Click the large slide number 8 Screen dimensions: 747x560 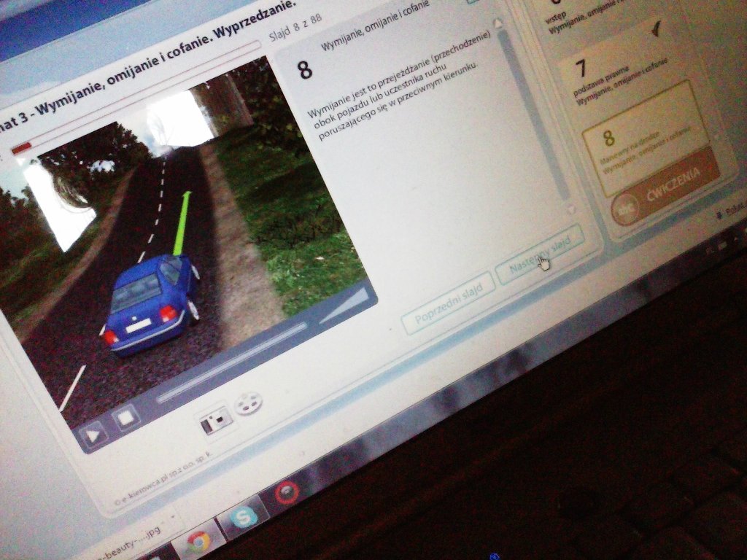[305, 69]
